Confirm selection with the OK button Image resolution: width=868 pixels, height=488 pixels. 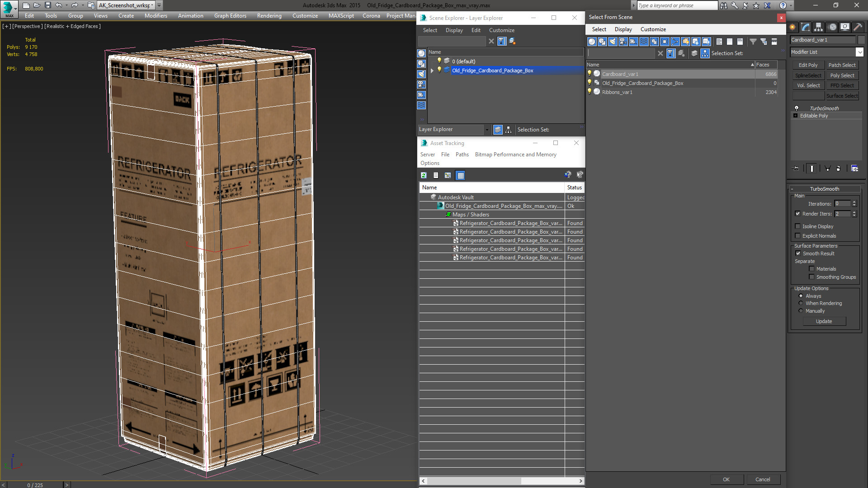[x=726, y=479]
